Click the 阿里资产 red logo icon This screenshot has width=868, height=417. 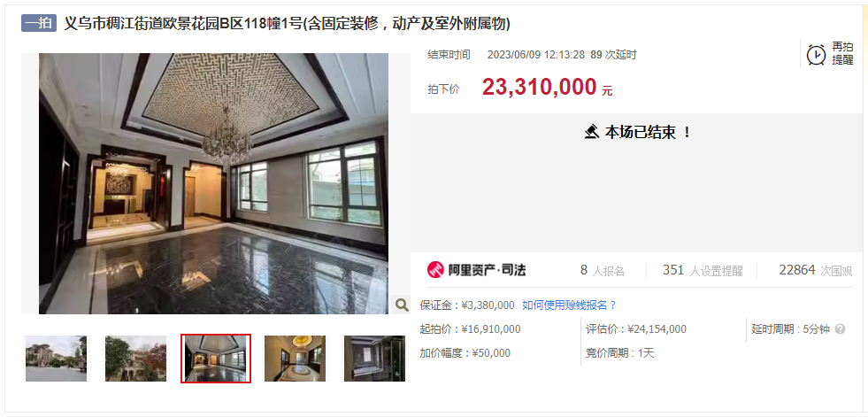click(435, 270)
